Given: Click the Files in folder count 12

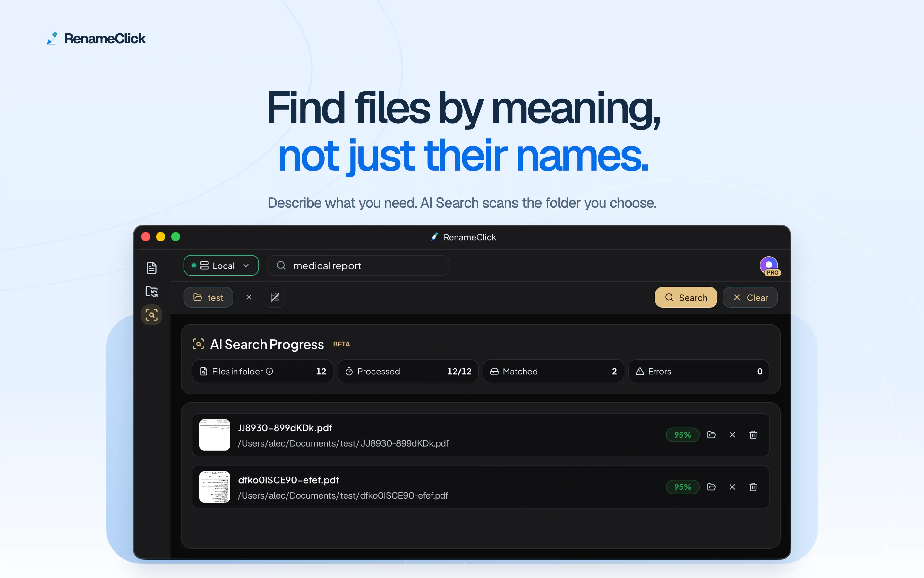Looking at the screenshot, I should [x=321, y=371].
